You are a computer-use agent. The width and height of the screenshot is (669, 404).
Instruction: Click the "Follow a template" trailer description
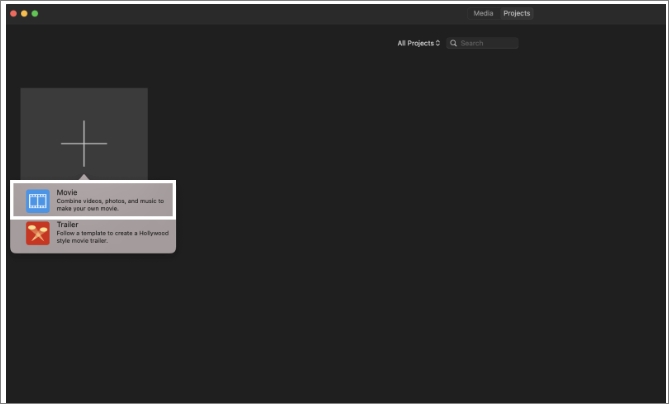pyautogui.click(x=112, y=237)
